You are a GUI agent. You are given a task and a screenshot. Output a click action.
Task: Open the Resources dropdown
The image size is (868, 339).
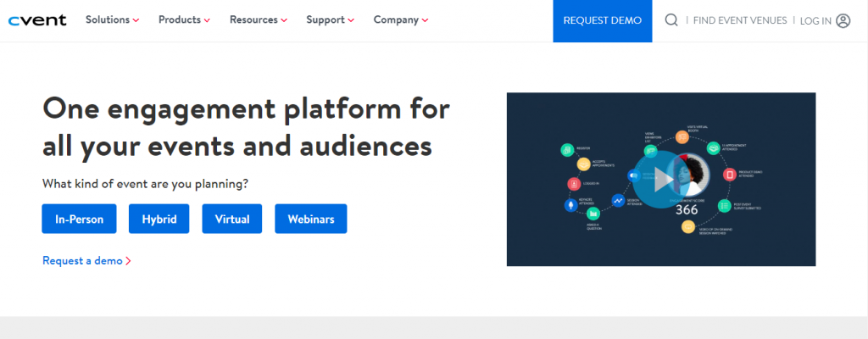pyautogui.click(x=259, y=20)
